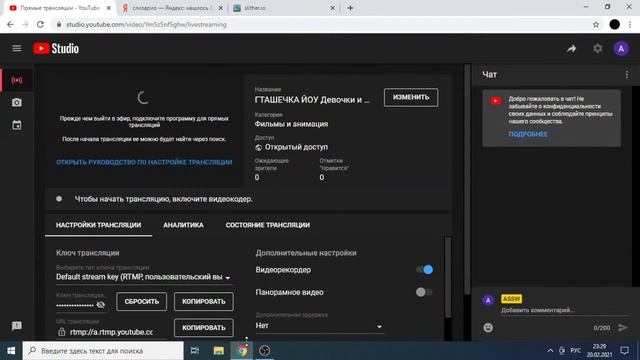Open the settings gear in Studio header

(x=598, y=49)
